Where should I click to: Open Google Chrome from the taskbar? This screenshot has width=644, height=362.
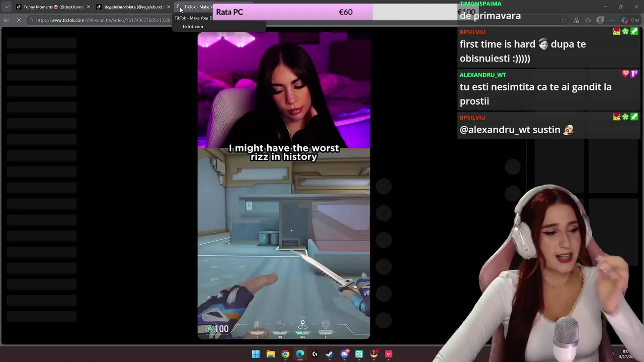(285, 354)
